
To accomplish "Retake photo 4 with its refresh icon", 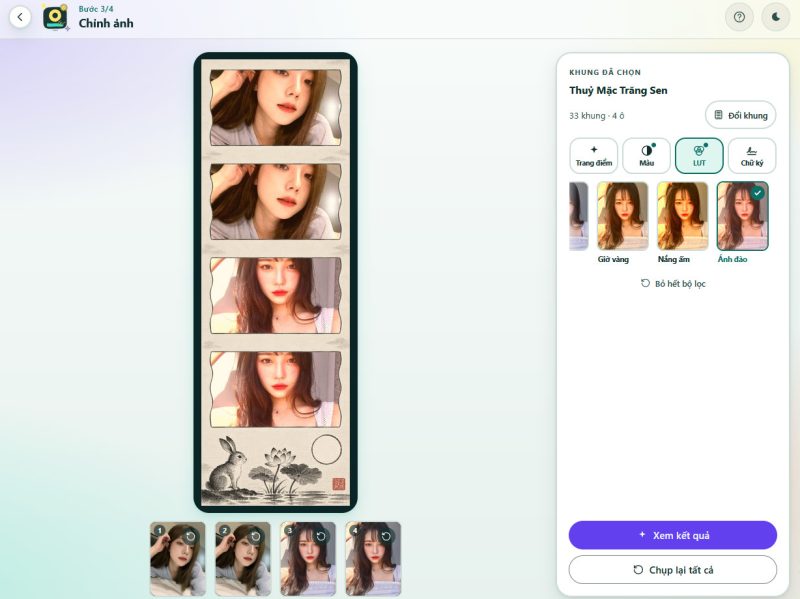I will click(386, 536).
